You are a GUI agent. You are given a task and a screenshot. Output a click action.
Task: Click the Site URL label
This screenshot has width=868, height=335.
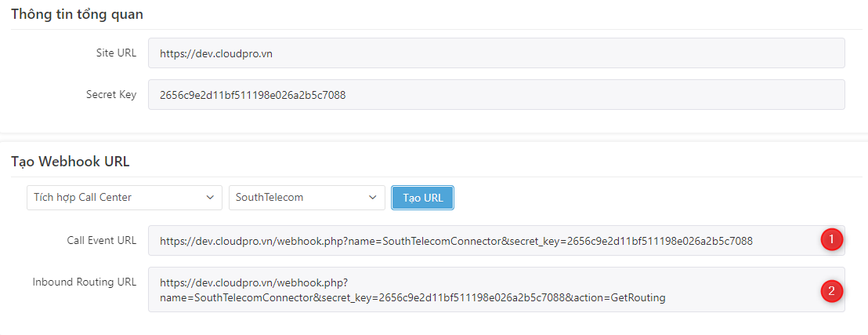(116, 53)
